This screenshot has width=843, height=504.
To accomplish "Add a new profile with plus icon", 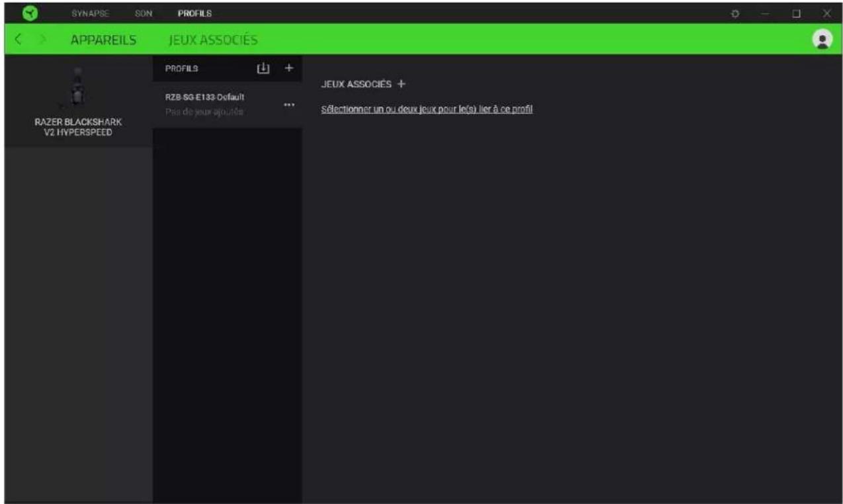I will click(x=288, y=67).
